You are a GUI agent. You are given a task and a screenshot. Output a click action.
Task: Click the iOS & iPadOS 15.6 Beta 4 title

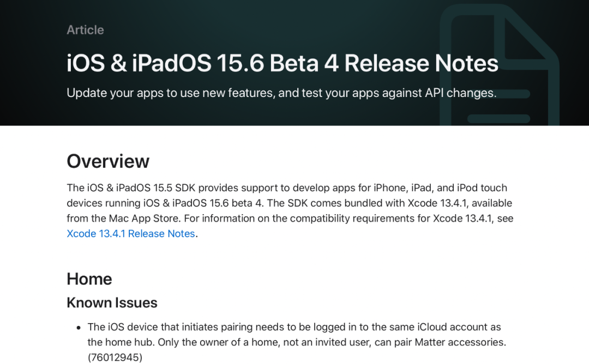[282, 63]
